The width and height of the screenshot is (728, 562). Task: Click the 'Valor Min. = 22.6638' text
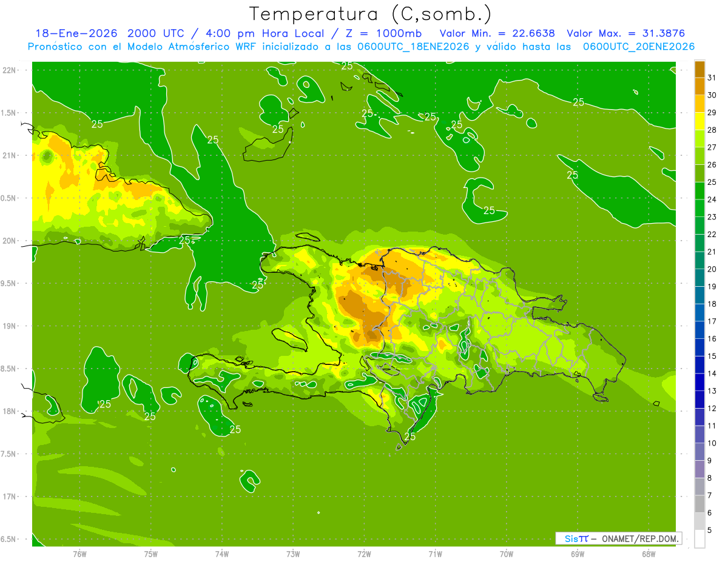pyautogui.click(x=497, y=33)
